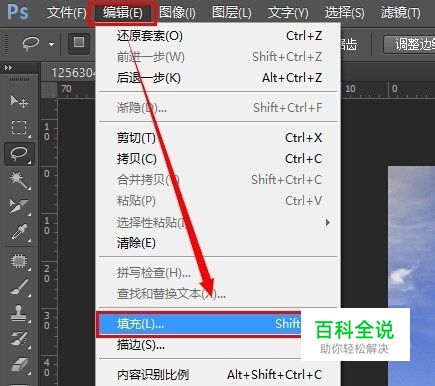Click the lasso tool preset icon in options bar
The height and width of the screenshot is (386, 435).
pyautogui.click(x=31, y=44)
